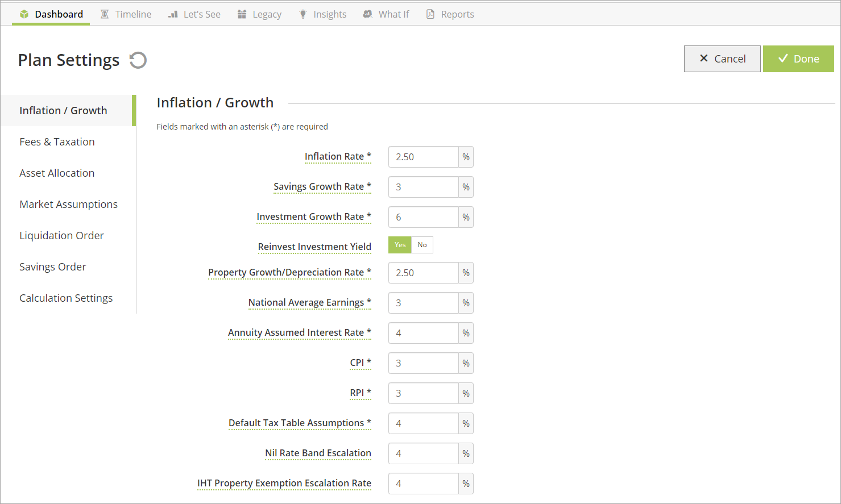The image size is (841, 504).
Task: Click the CPI label
Action: click(x=361, y=363)
